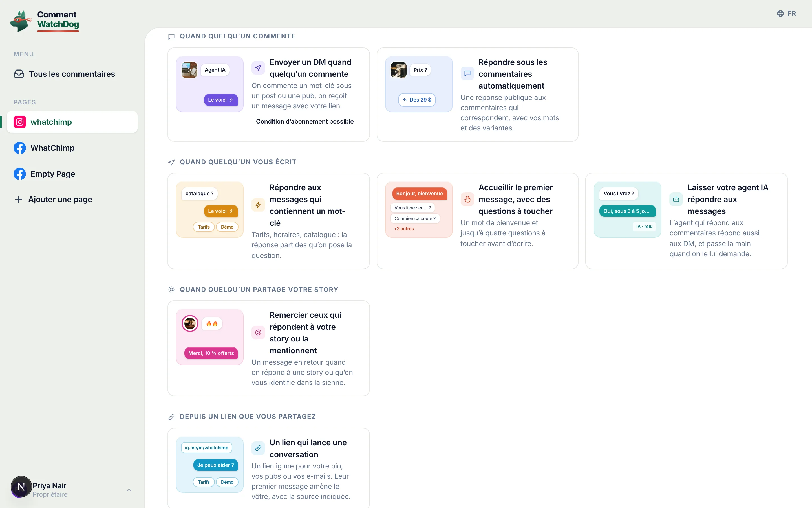Click Démo chip in the keyword card
812x508 pixels.
tap(227, 227)
